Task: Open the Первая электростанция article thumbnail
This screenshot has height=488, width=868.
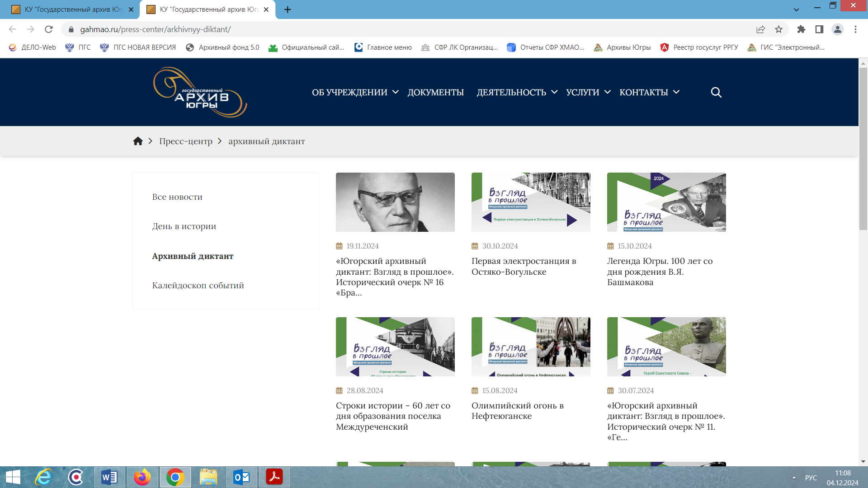Action: click(531, 202)
